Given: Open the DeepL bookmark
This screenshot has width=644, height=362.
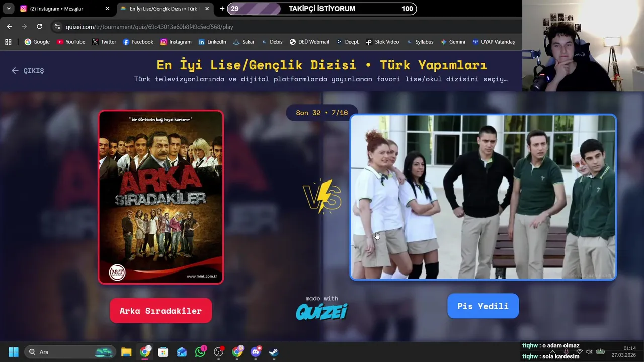Looking at the screenshot, I should coord(348,42).
